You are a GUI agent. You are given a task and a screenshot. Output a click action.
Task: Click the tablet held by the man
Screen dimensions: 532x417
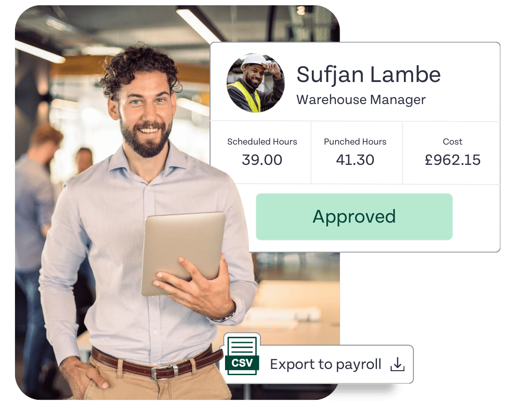(184, 253)
